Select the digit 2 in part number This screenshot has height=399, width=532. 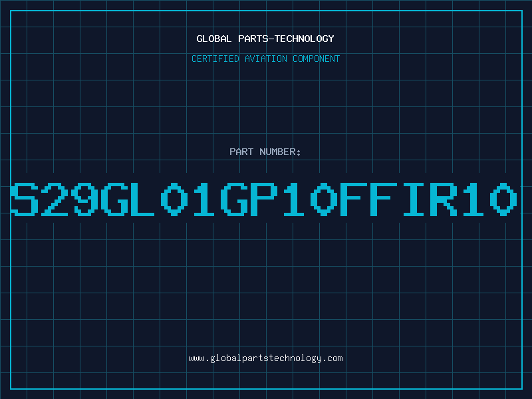click(x=55, y=199)
